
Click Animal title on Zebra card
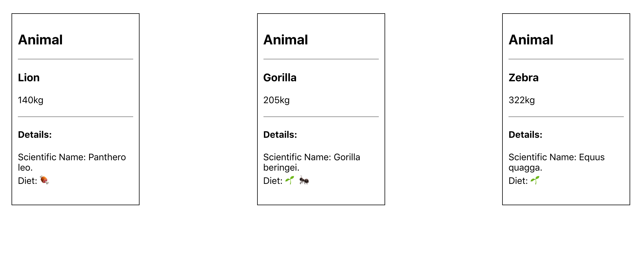click(531, 40)
